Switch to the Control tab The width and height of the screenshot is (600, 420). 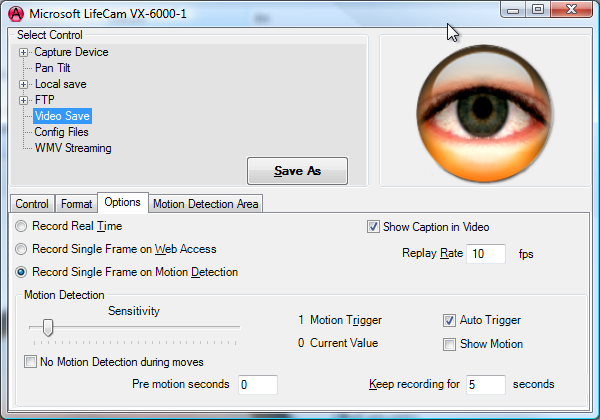coord(31,204)
